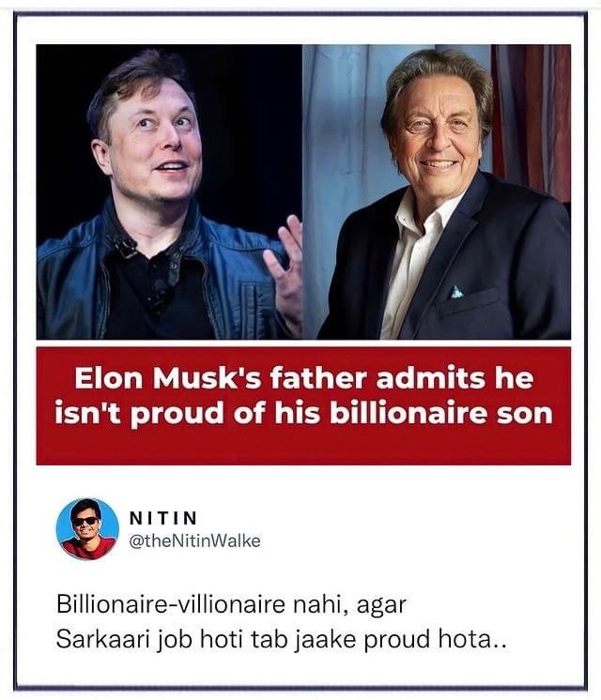Click the blue pocket square on the suit

pos(456,292)
